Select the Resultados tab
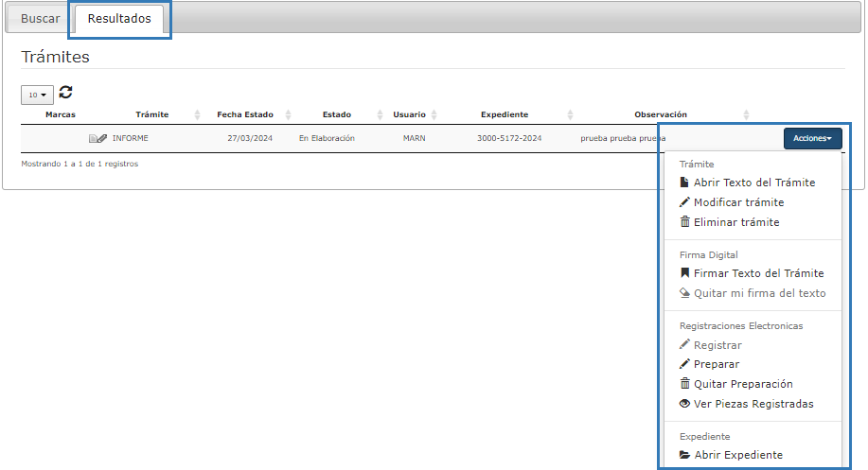The height and width of the screenshot is (470, 868). pyautogui.click(x=119, y=19)
